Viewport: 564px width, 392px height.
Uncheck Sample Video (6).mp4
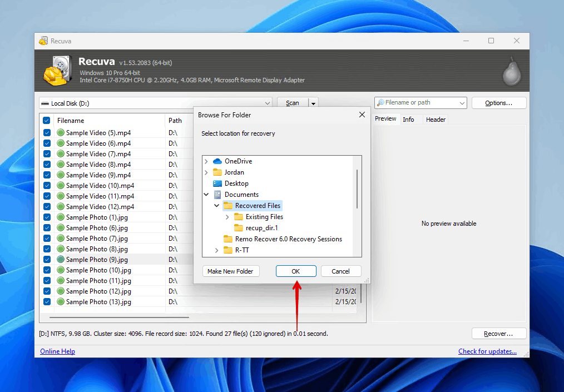click(47, 143)
